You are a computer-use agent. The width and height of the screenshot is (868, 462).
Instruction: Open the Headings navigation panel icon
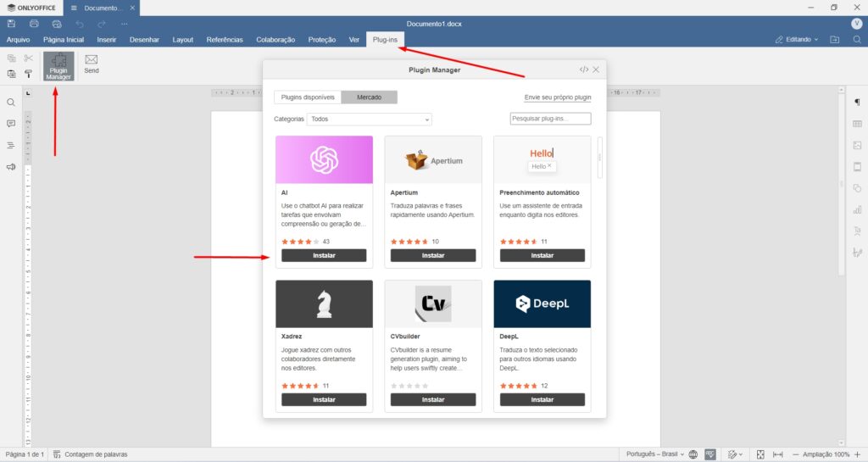coord(11,146)
